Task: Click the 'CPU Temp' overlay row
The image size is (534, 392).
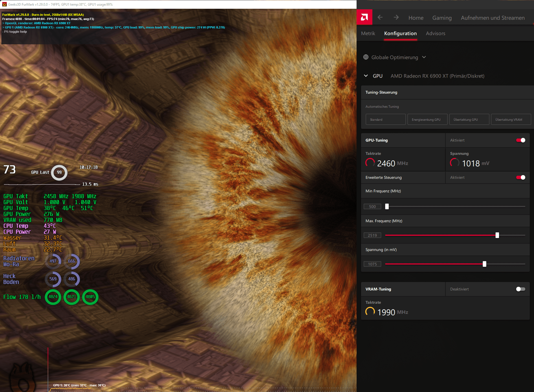Action: tap(30, 226)
